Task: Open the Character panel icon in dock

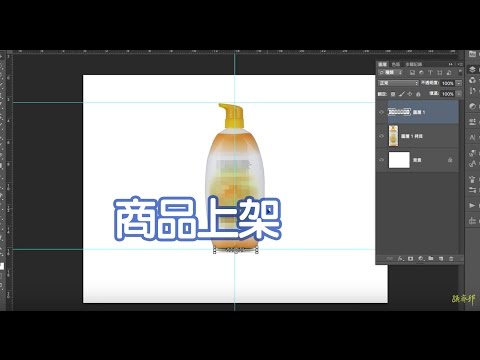Action: tap(472, 137)
